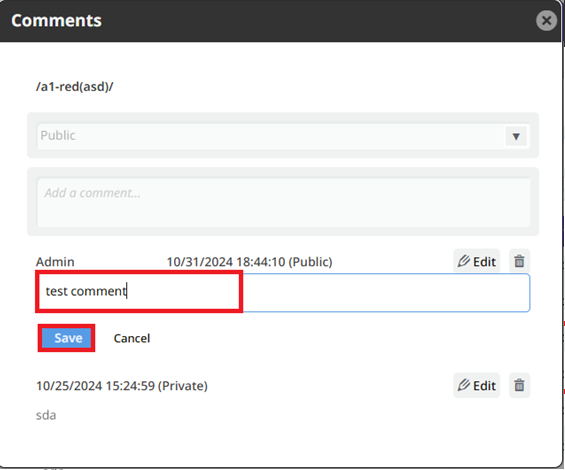Click inside the 'test comment' edit field

(284, 293)
